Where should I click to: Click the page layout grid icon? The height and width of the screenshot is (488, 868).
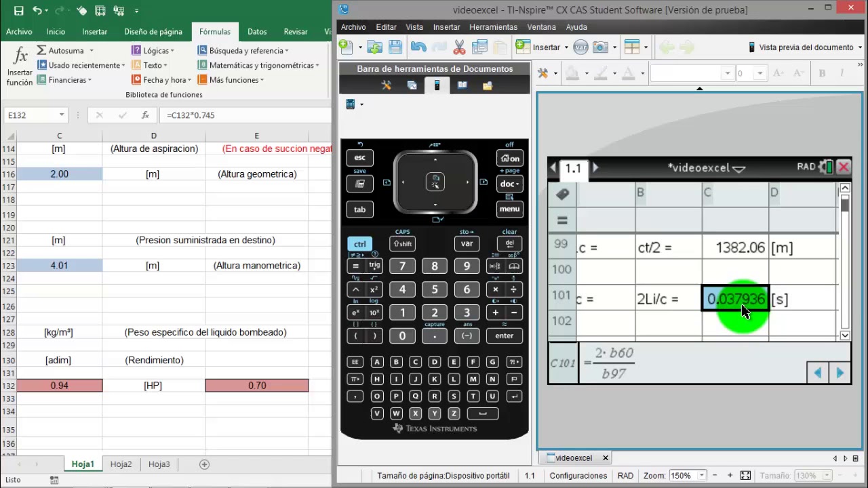(632, 47)
